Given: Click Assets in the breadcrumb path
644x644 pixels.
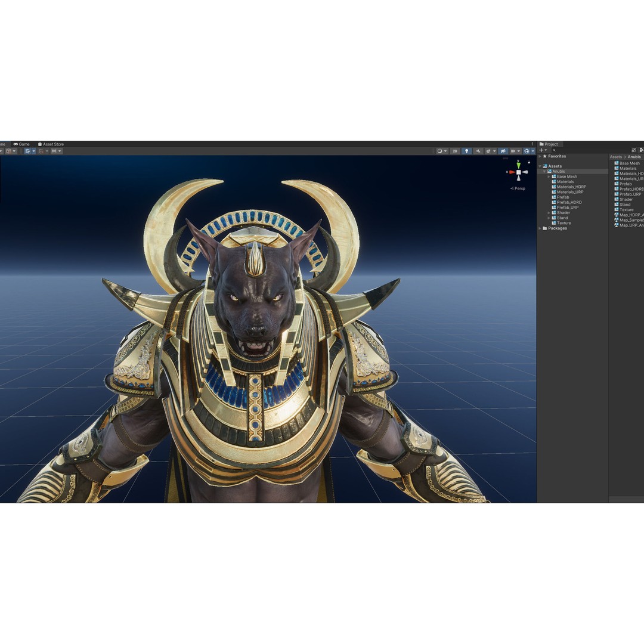Looking at the screenshot, I should coord(615,157).
